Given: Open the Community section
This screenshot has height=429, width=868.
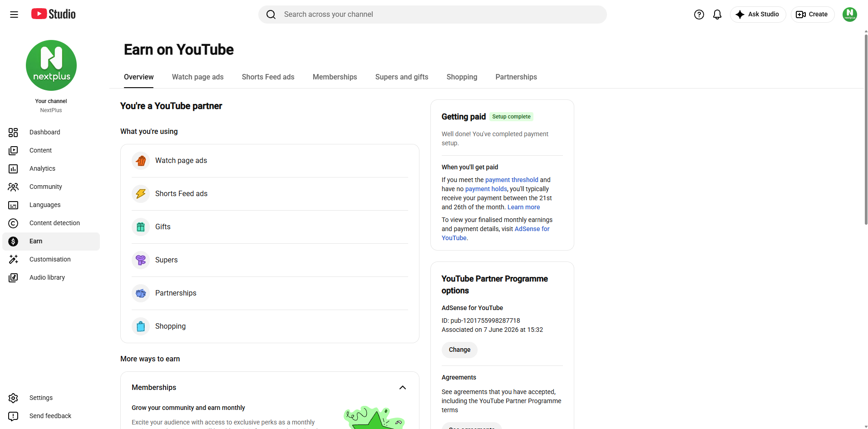Looking at the screenshot, I should click(51, 187).
